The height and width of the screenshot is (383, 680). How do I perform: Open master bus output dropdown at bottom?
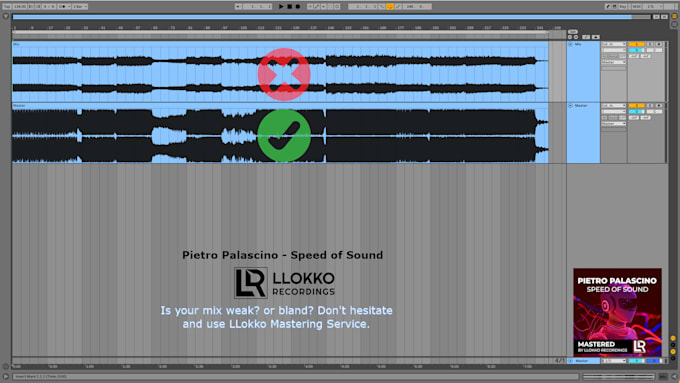(614, 361)
